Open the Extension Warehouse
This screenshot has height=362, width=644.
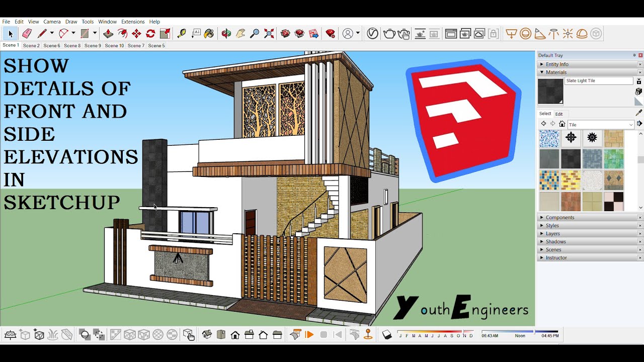pos(299,34)
